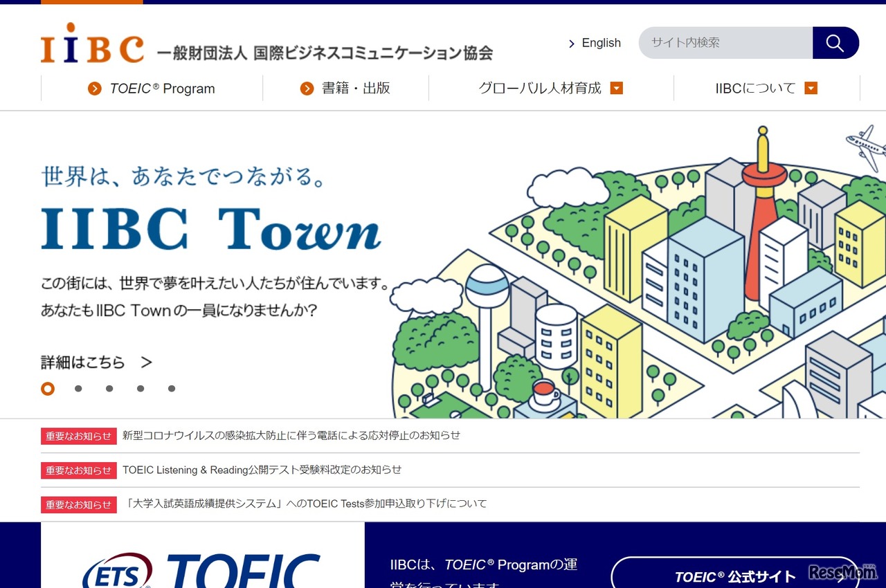Expand the IIBCについて dropdown
Screen dimensions: 886x588
tap(811, 89)
